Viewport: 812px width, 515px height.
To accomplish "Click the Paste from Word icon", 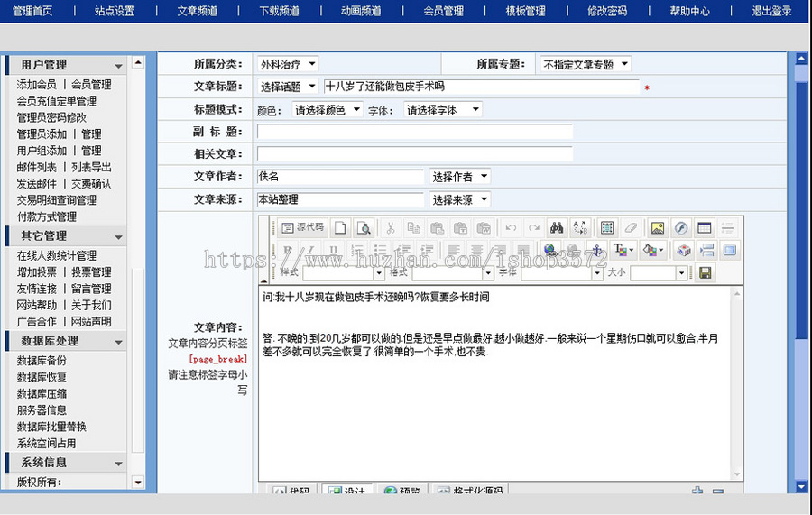I will (484, 228).
